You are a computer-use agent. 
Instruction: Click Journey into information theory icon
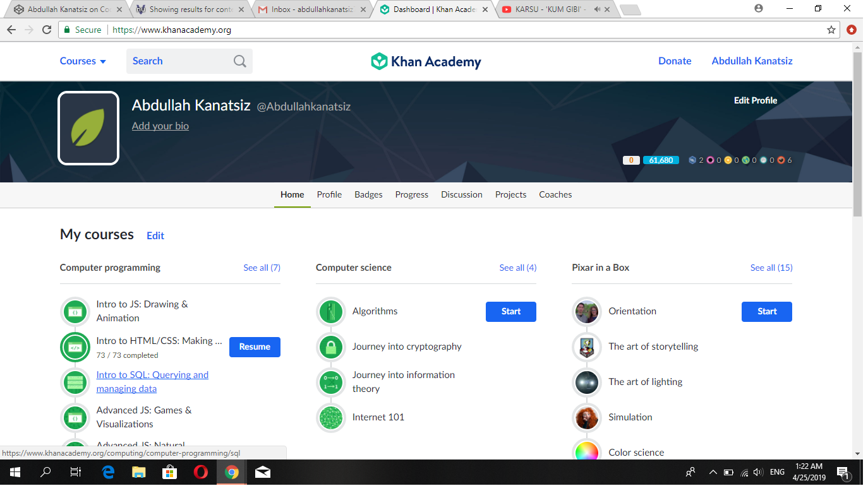(331, 382)
